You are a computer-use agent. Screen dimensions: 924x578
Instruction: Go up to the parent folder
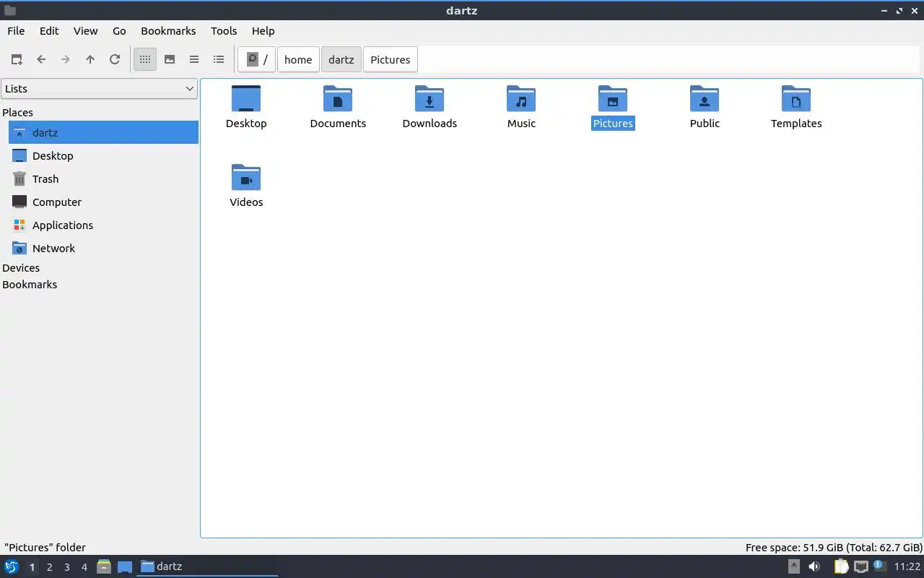[90, 60]
